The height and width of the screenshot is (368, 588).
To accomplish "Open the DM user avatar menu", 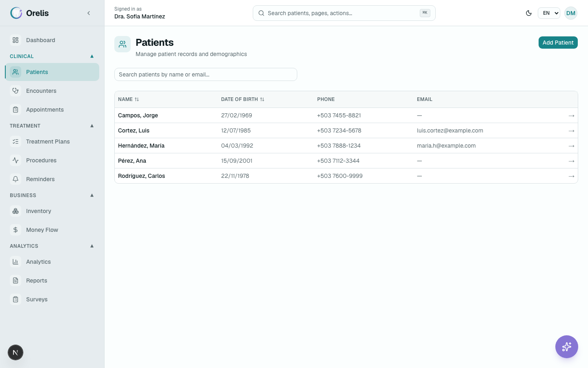I will [x=571, y=13].
